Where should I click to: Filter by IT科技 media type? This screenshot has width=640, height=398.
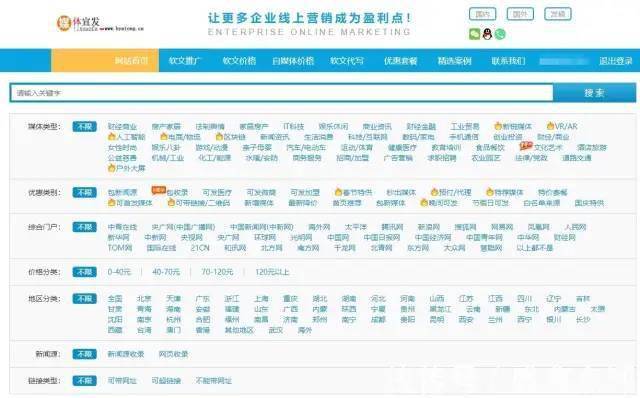[294, 126]
